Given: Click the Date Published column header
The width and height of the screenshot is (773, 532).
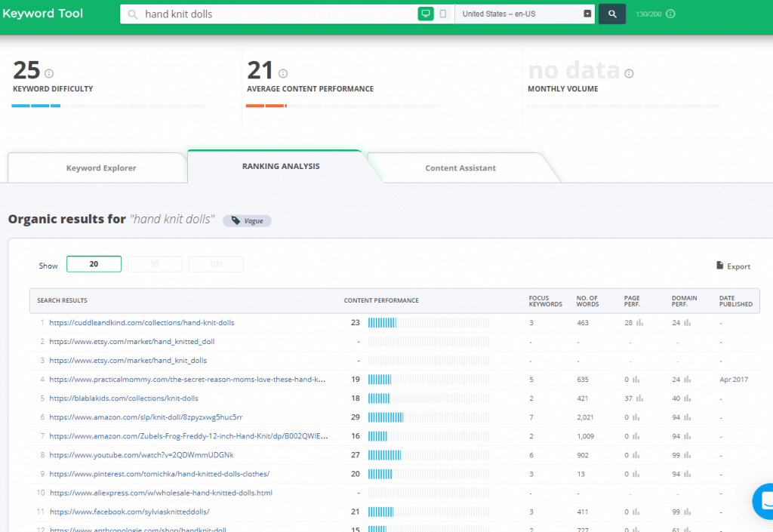Looking at the screenshot, I should 735,301.
